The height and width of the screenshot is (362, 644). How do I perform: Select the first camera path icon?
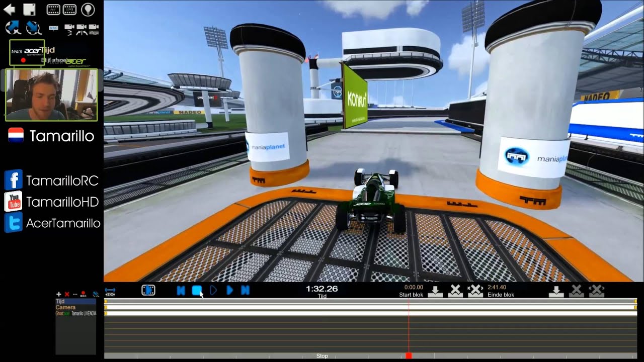69,29
